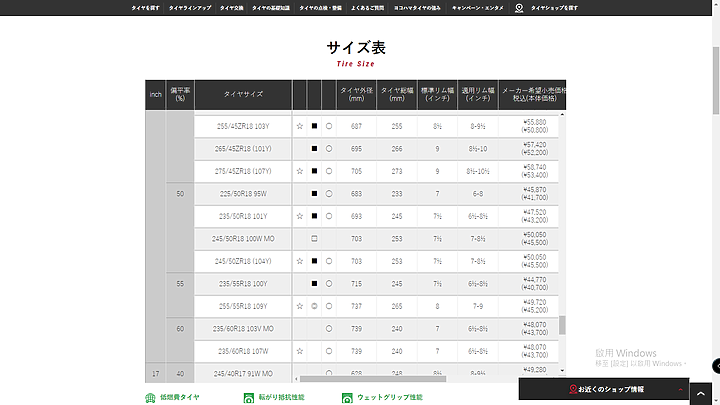Click the 標準リム幅 column header
The width and height of the screenshot is (720, 405).
pos(437,95)
